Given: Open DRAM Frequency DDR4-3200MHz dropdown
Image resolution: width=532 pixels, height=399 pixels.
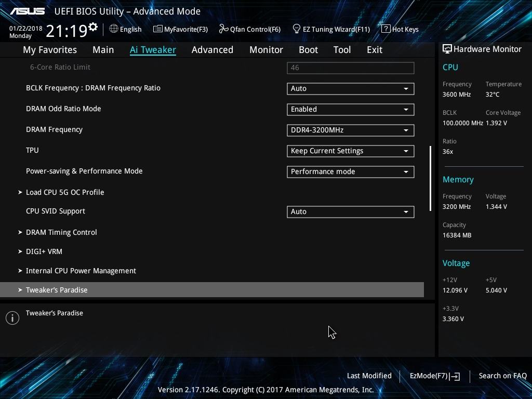Looking at the screenshot, I should point(351,130).
